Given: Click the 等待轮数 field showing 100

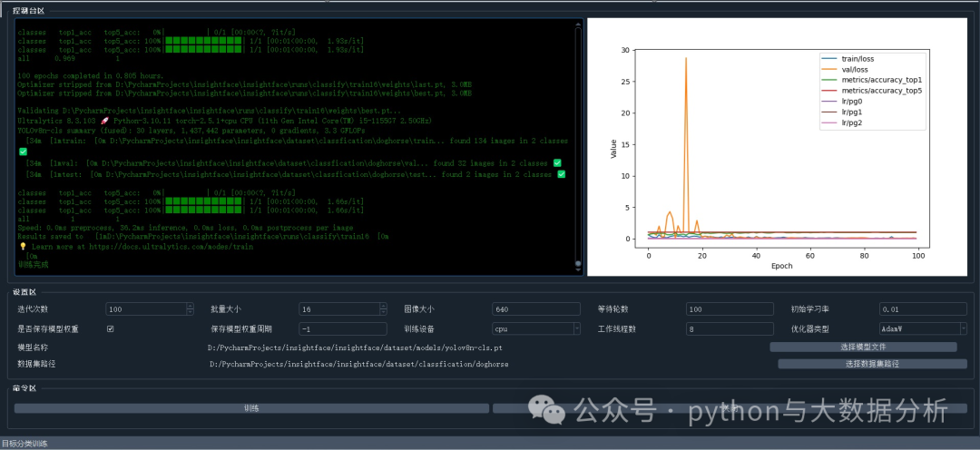Looking at the screenshot, I should coord(730,309).
